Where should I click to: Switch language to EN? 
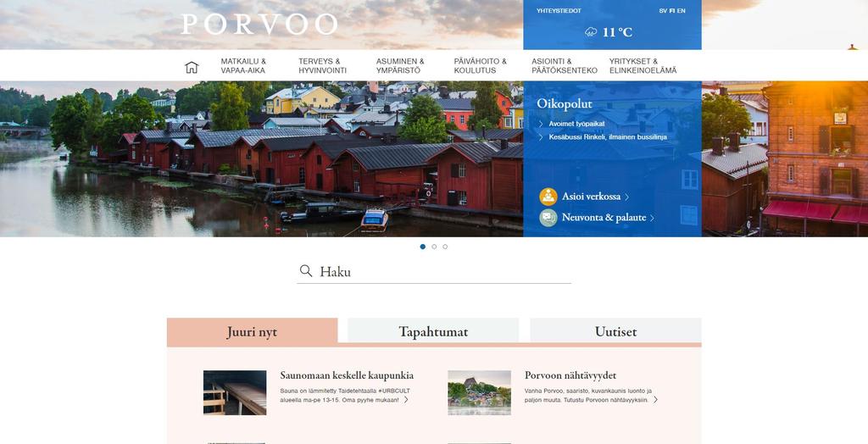pos(681,10)
